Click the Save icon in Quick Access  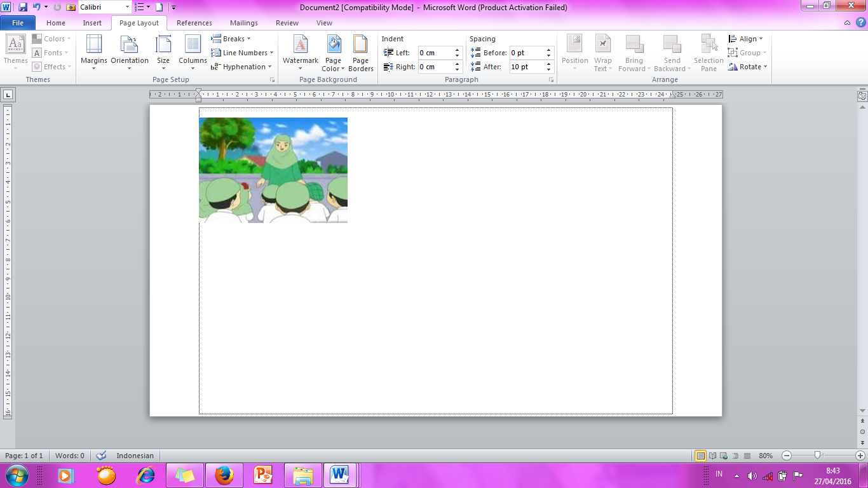point(23,7)
